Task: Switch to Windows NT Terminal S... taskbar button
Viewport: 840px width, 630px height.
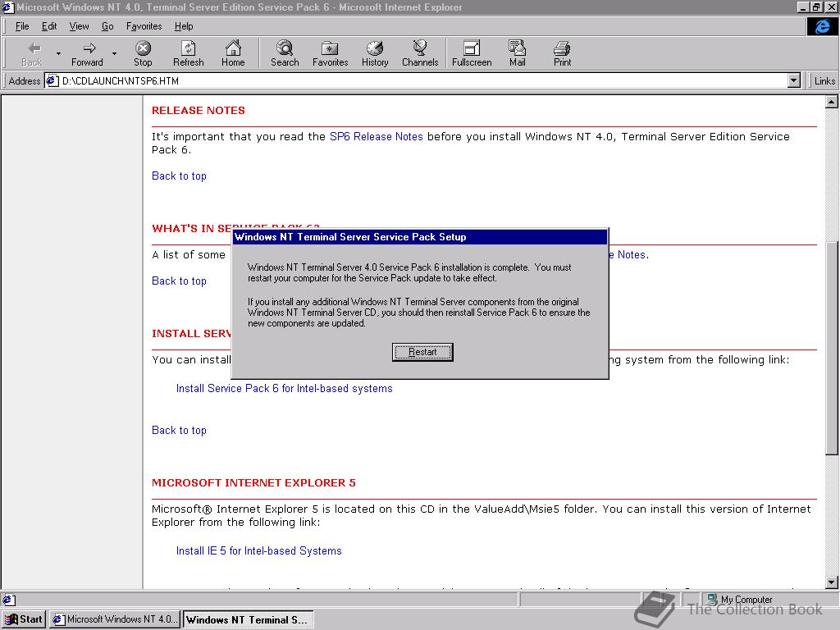Action: 248,619
